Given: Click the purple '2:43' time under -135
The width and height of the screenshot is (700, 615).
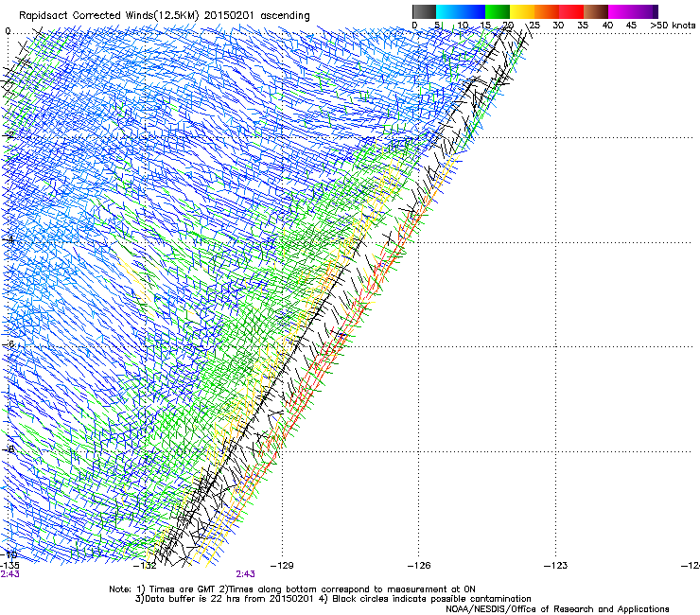Looking at the screenshot, I should pos(9,574).
